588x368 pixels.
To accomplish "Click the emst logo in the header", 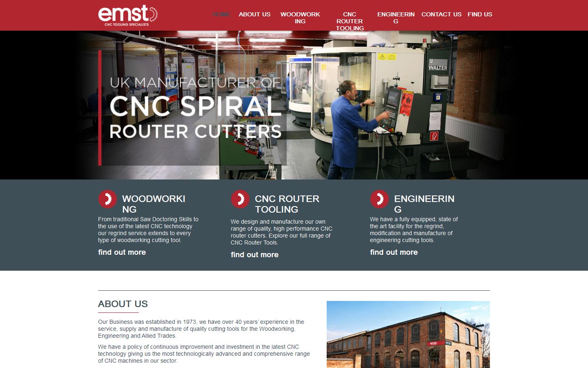I will (x=128, y=16).
